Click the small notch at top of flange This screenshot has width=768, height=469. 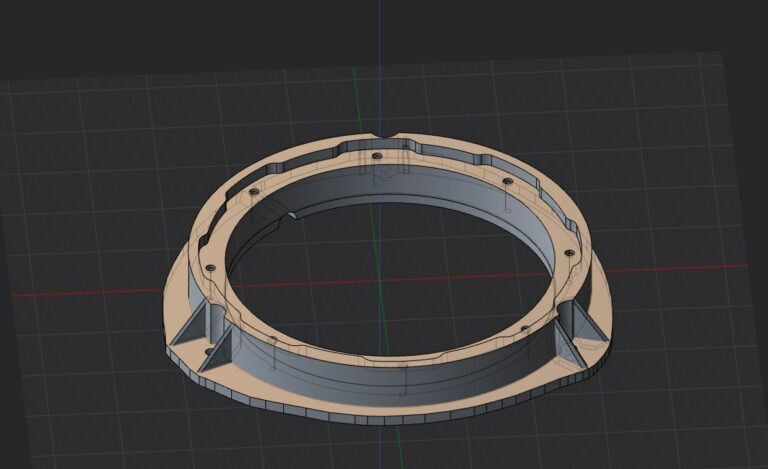point(386,136)
